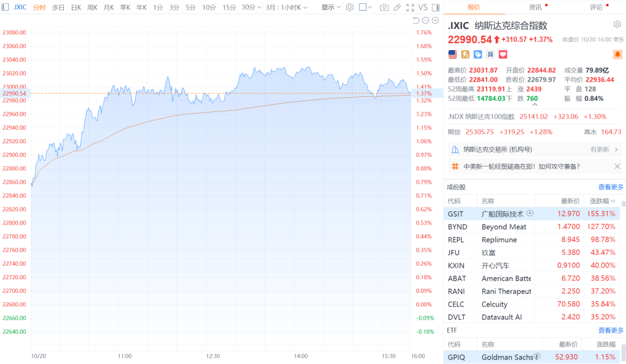626x364 pixels.
Task: Click the lightning icon under the index price
Action: tap(464, 54)
